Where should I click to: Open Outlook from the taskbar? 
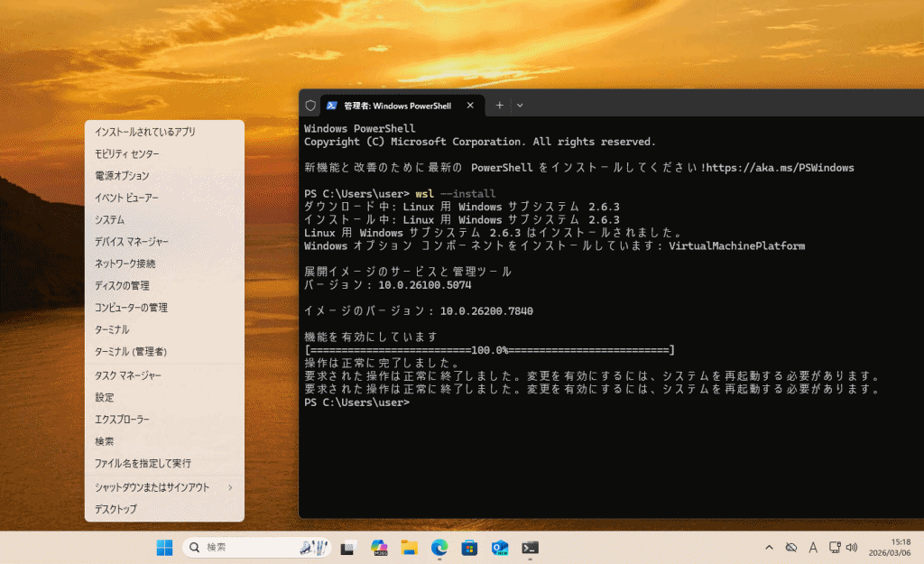500,547
